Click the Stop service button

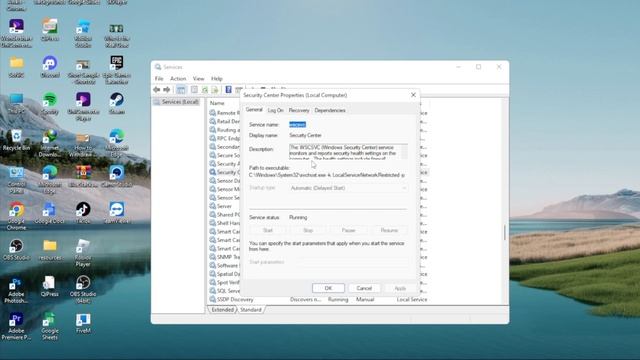[308, 230]
